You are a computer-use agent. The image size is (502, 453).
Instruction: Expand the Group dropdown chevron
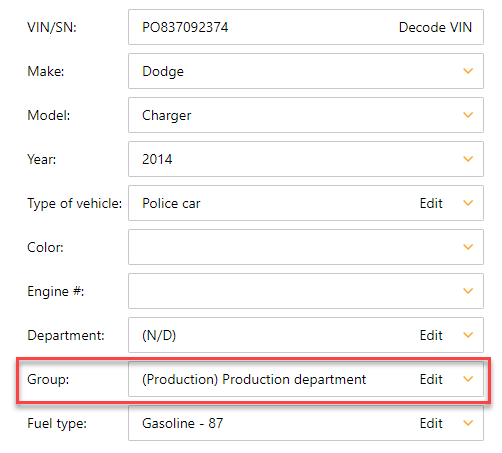coord(468,379)
